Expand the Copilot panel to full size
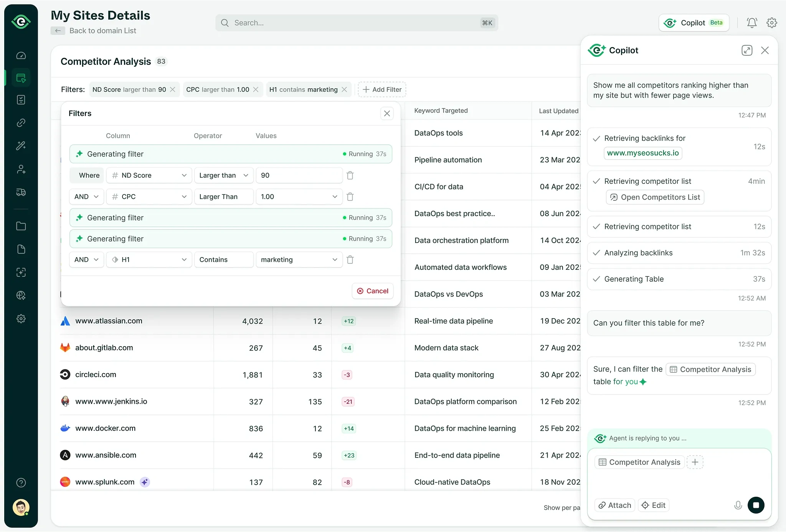 coord(746,50)
